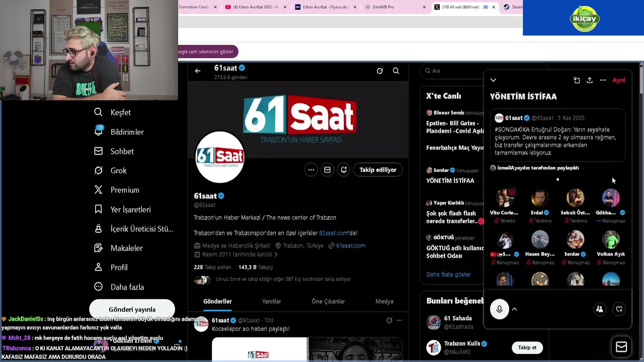Expand Kasım 2011 tarihinde katıldı chevron

tap(276, 254)
